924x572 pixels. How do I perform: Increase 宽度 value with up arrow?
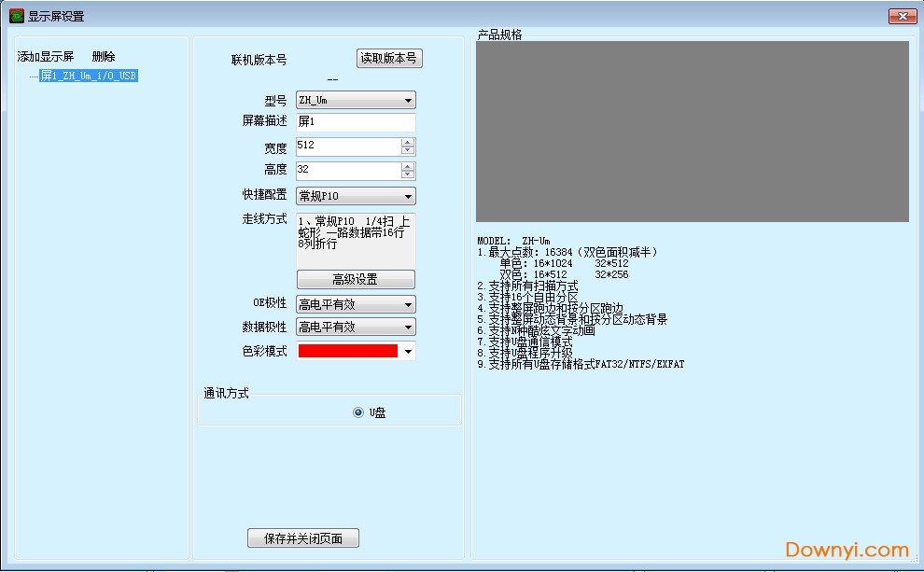point(407,143)
